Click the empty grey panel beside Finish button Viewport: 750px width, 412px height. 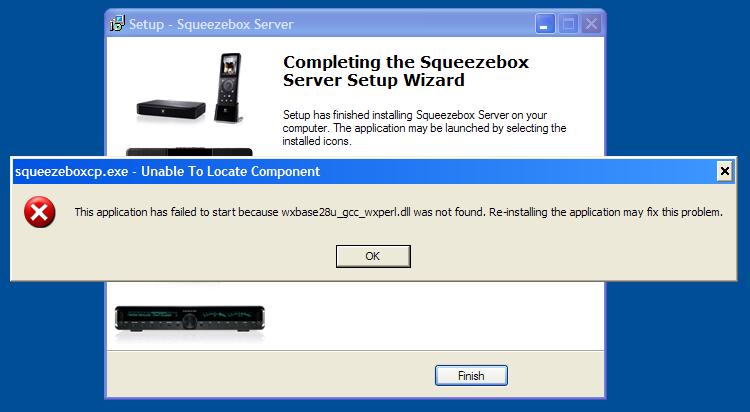268,375
